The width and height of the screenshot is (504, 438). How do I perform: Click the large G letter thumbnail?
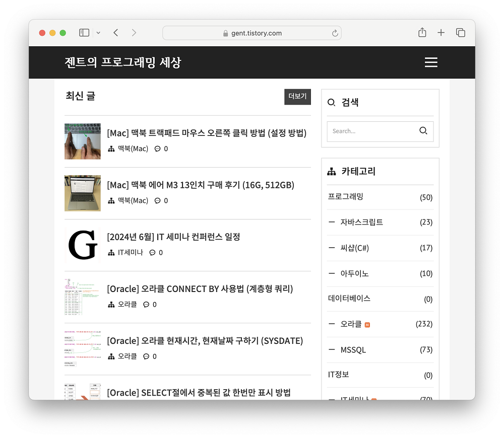pos(83,245)
